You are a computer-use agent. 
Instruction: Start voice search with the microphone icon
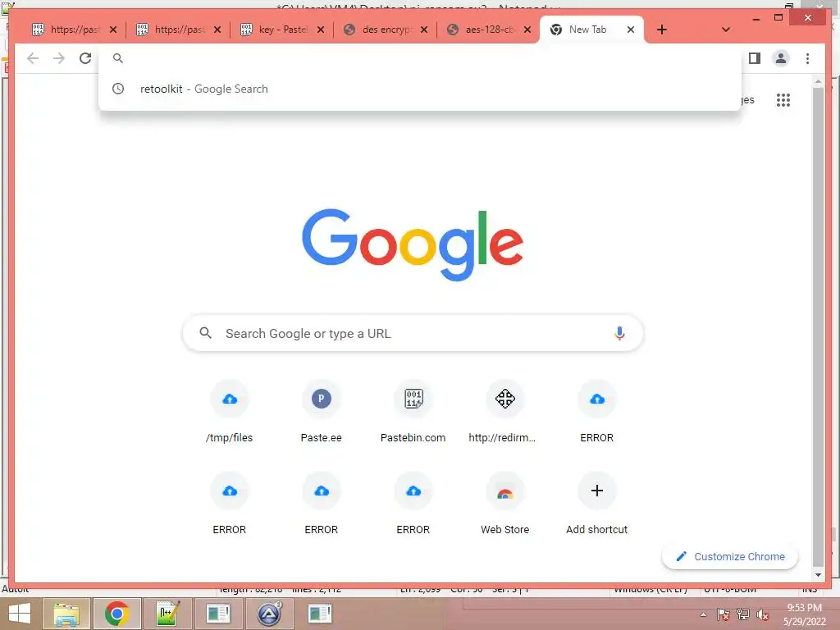click(619, 333)
